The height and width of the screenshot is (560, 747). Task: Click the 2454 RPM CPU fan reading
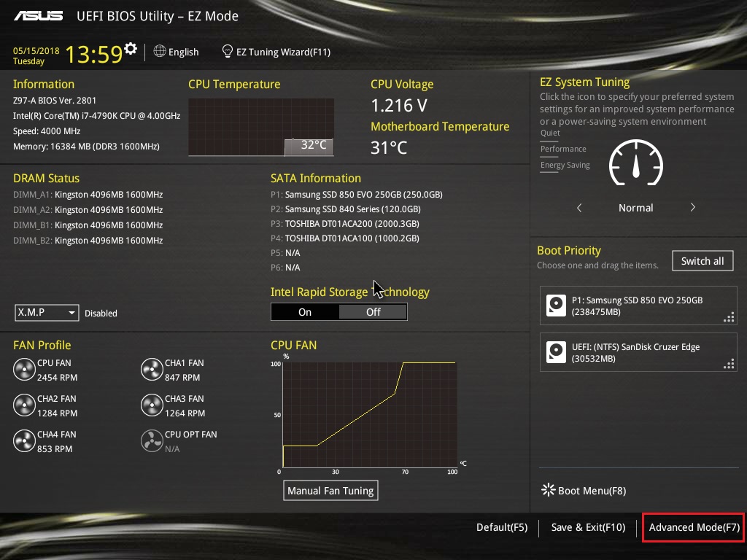(x=57, y=377)
